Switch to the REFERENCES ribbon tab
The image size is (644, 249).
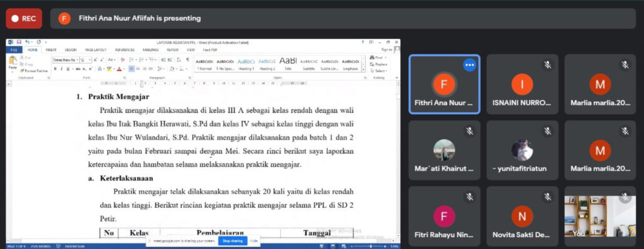click(125, 50)
